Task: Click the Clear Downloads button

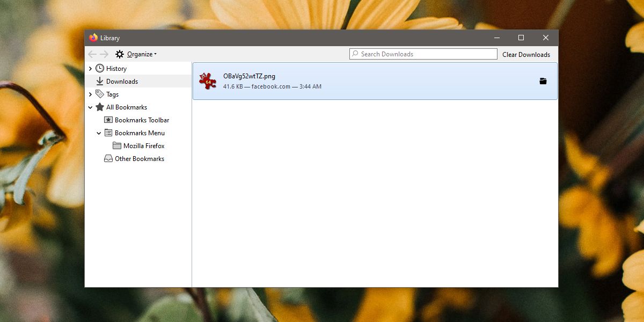Action: pos(526,54)
